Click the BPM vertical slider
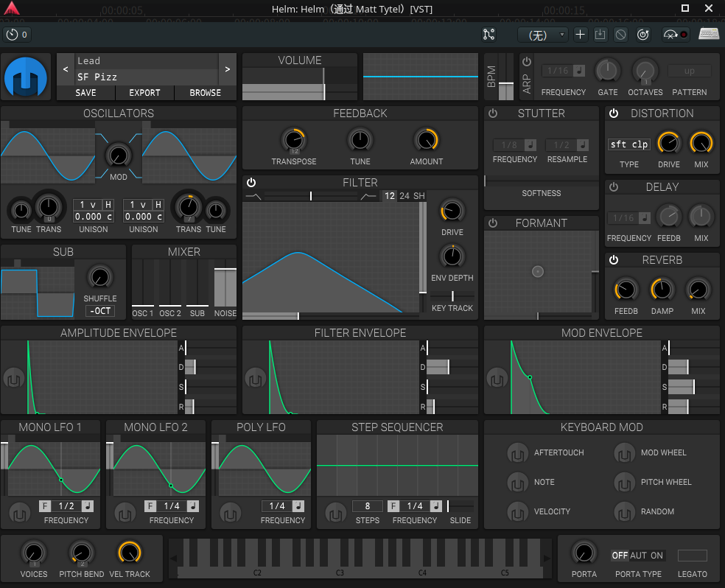The height and width of the screenshot is (588, 725). tap(506, 77)
